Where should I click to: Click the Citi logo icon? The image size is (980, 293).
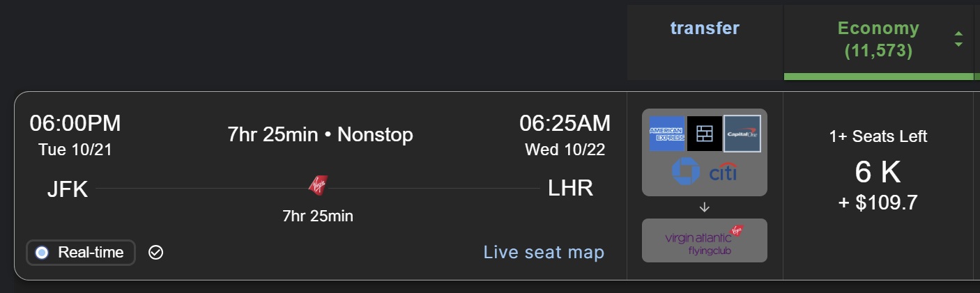click(x=722, y=172)
